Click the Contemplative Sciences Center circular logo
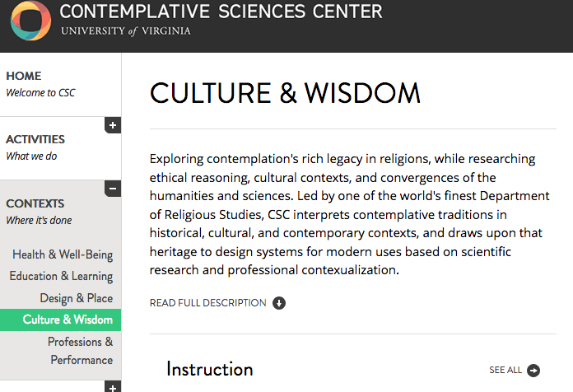The image size is (573, 392). [30, 21]
